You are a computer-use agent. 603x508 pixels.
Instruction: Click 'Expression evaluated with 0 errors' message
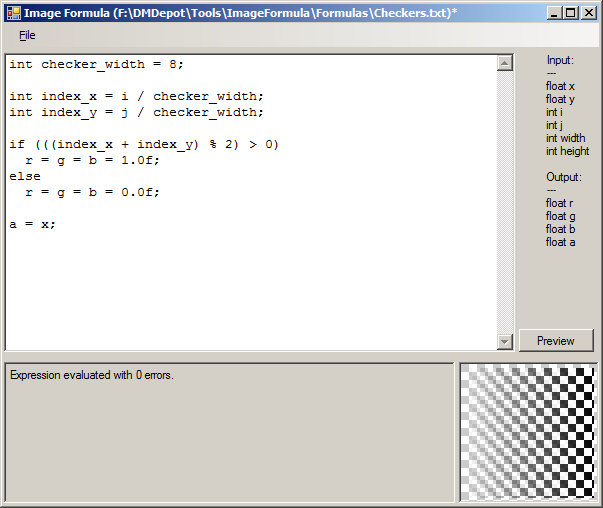92,376
